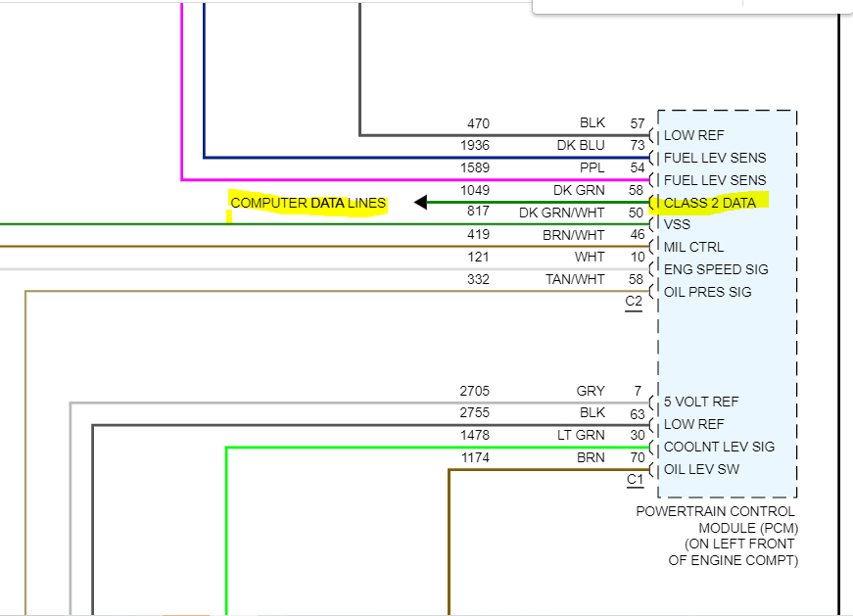Click circuit number 2755
Screen dimensions: 853x616
pos(474,413)
